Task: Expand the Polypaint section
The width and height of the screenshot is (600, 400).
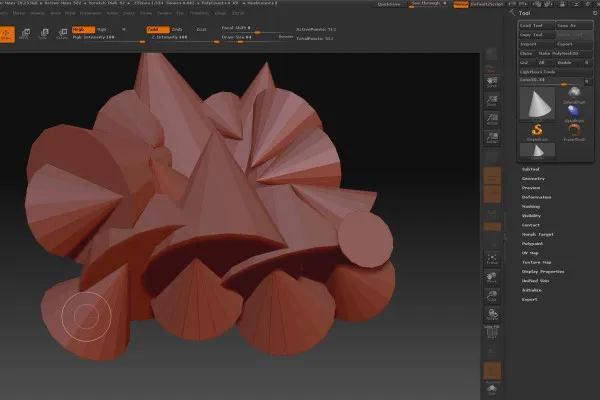Action: 532,243
